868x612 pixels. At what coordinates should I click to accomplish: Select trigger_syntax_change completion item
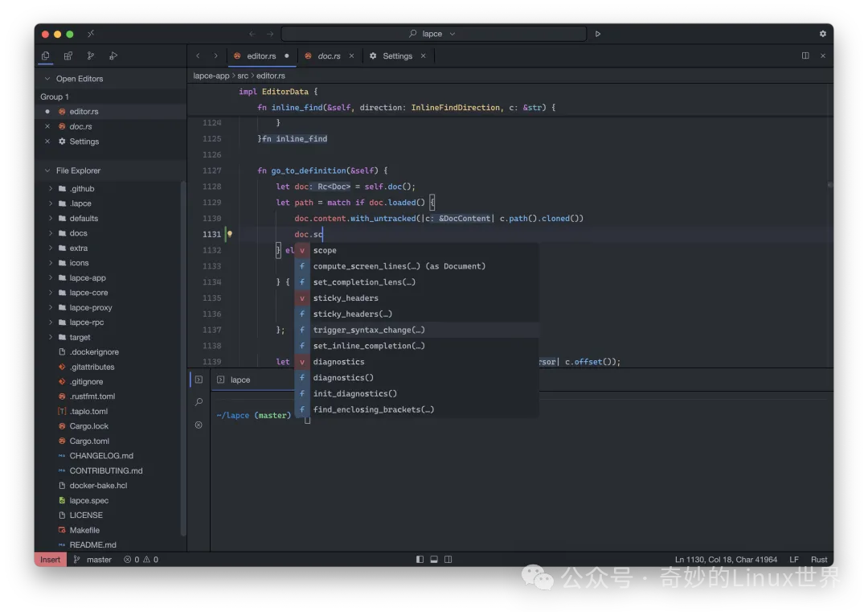point(369,330)
